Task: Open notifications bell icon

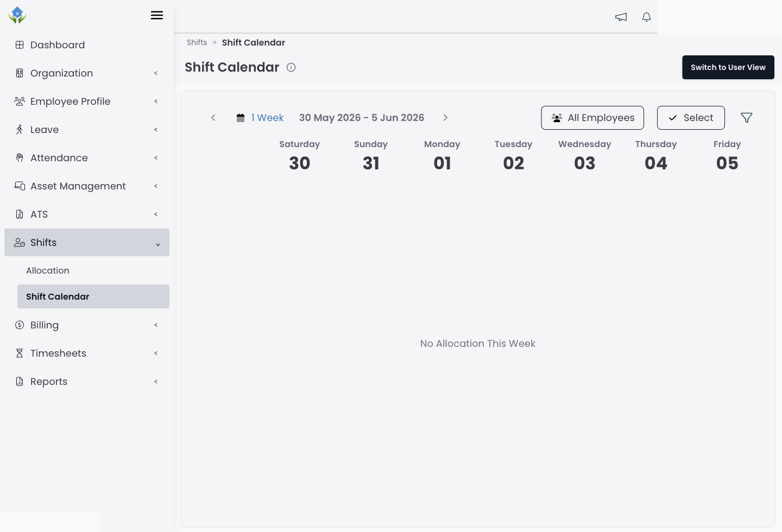Action: coord(646,17)
